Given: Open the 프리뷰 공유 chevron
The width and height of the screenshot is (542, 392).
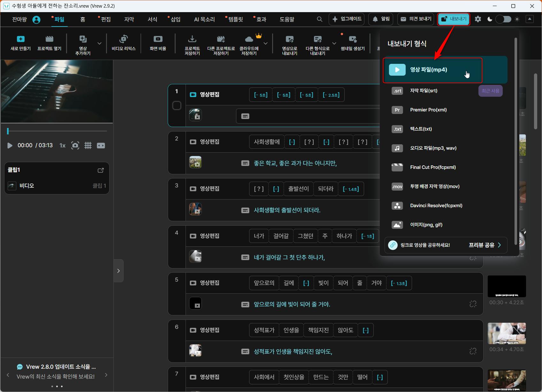Looking at the screenshot, I should coord(500,245).
